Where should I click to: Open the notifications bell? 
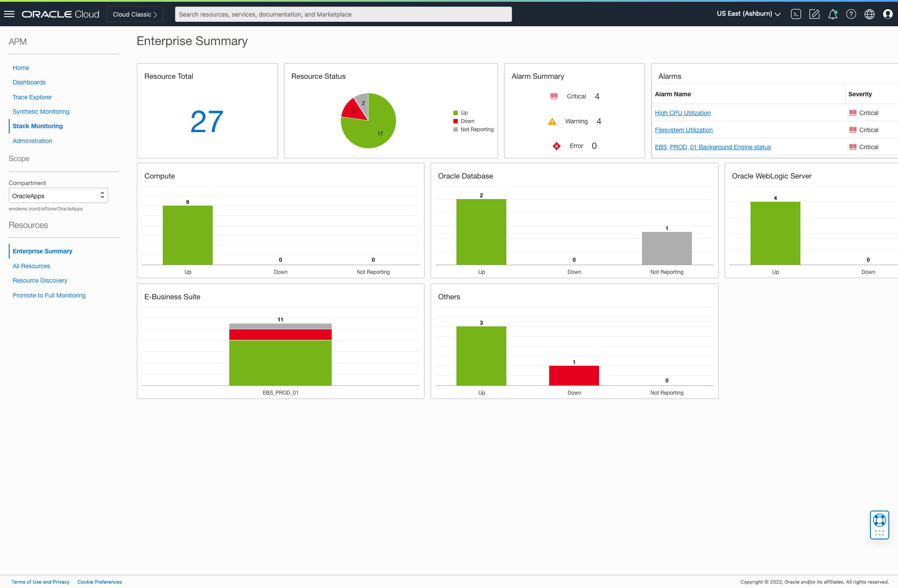click(x=833, y=14)
